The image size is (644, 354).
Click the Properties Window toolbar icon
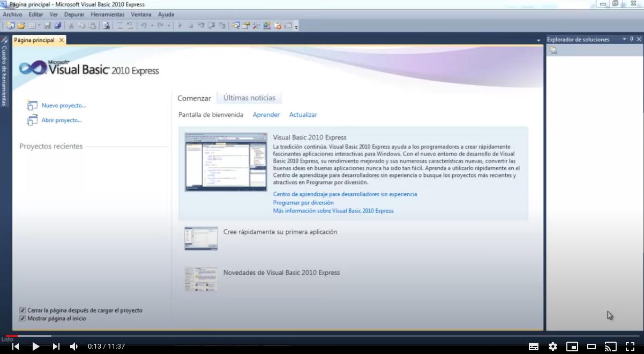point(246,25)
